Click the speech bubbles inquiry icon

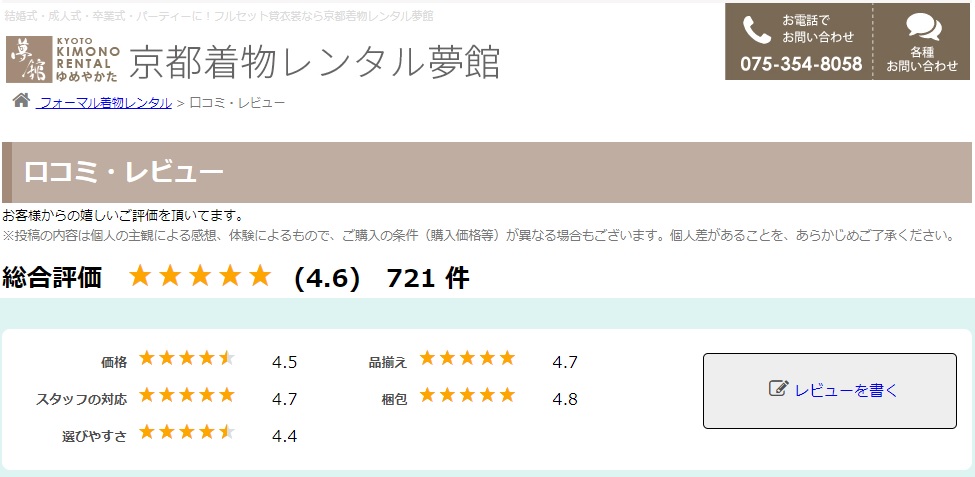tap(923, 27)
